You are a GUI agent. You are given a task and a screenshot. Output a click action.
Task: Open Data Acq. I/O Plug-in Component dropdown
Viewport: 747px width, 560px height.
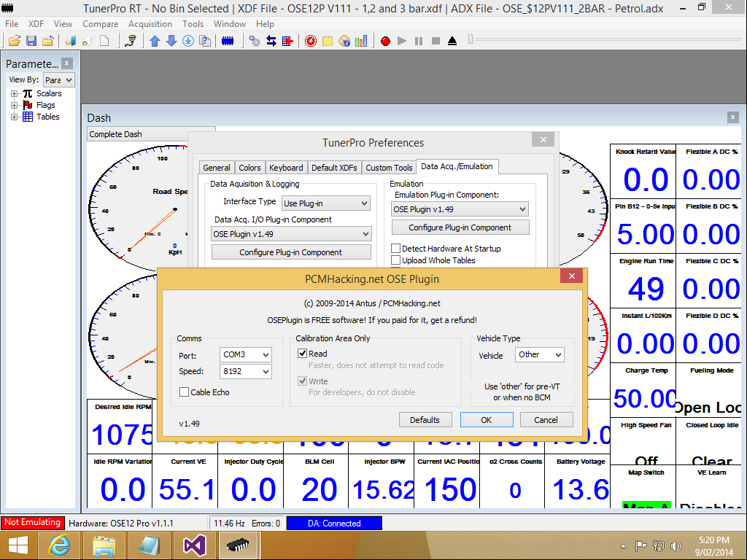[291, 234]
